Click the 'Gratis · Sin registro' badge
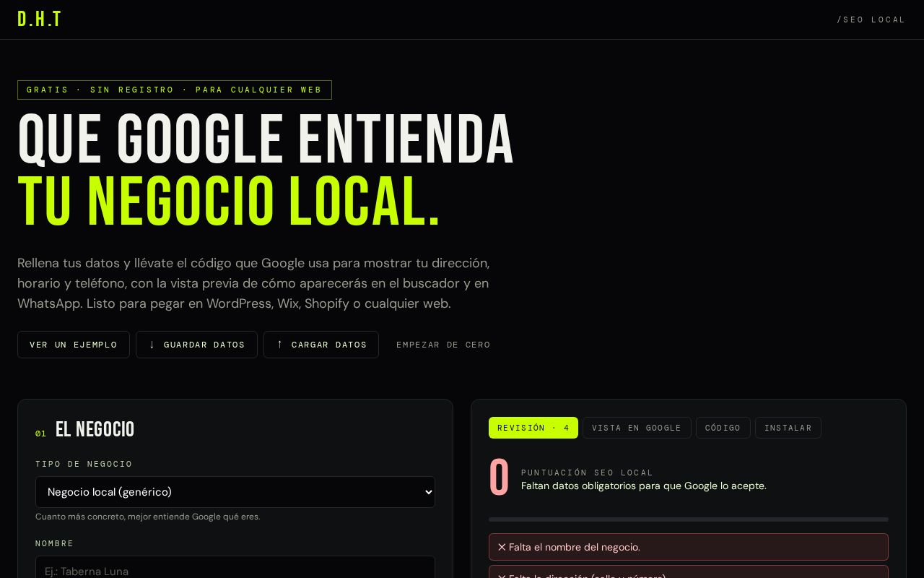 [x=175, y=90]
